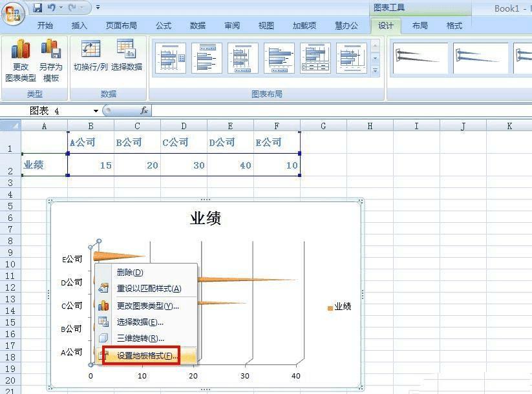This screenshot has height=394, width=532.
Task: Choose the first chart layout thumbnail
Action: 170,58
